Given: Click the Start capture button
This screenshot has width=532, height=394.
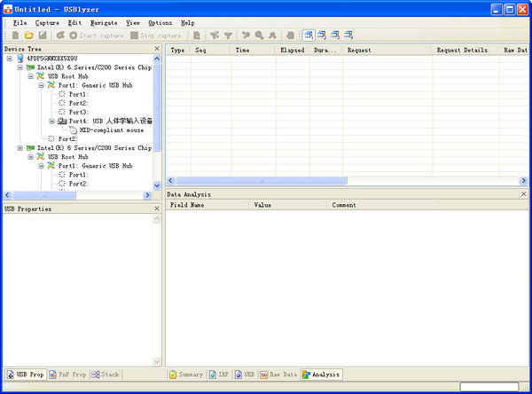Looking at the screenshot, I should [97, 35].
